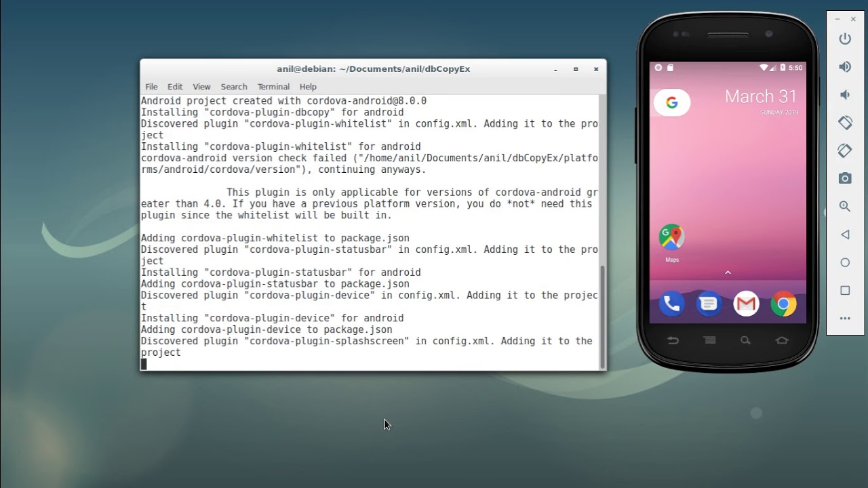Image resolution: width=868 pixels, height=488 pixels.
Task: Take an emulator screenshot with the camera icon
Action: coord(845,178)
